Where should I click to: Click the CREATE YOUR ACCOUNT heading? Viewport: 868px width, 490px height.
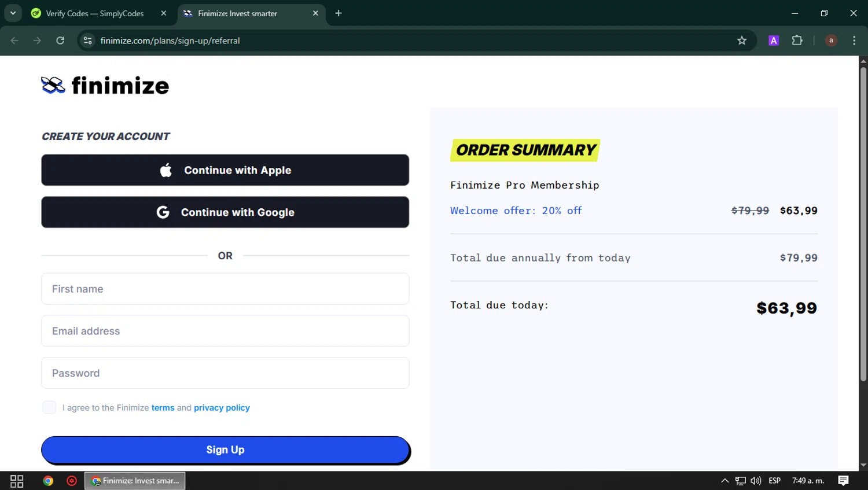tap(105, 137)
